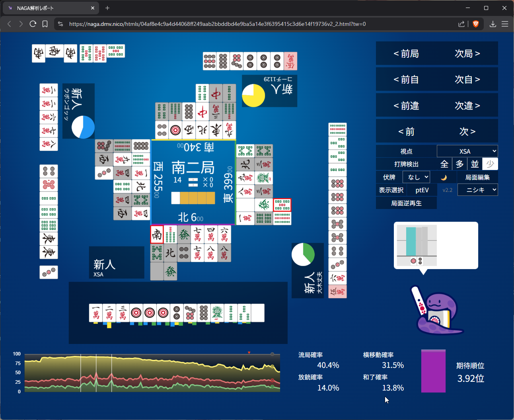The width and height of the screenshot is (514, 420).
Task: Open the 視点 dropdown showing XSA
Action: [467, 151]
